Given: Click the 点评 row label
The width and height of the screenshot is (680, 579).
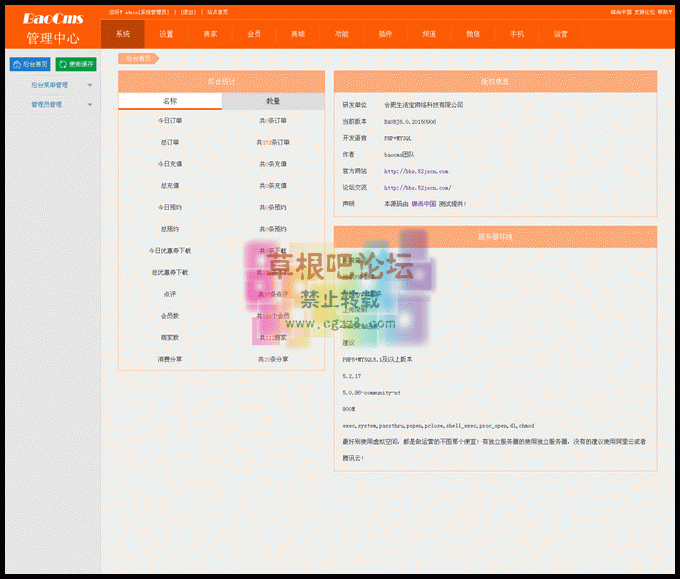Looking at the screenshot, I should [x=170, y=294].
